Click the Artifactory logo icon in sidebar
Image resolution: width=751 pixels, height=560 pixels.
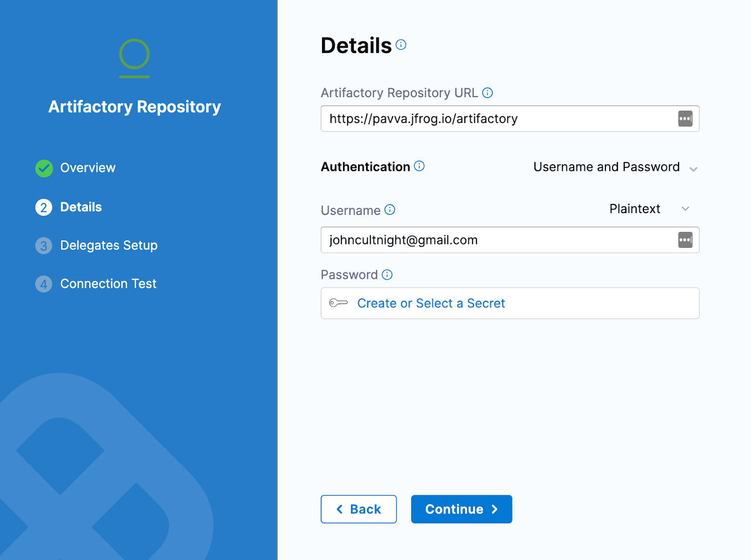[x=134, y=58]
